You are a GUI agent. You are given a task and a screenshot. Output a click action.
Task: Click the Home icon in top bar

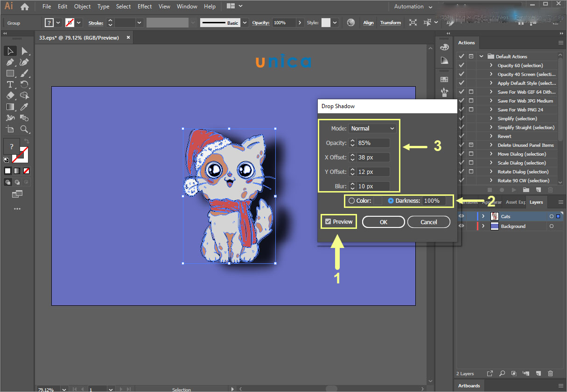pyautogui.click(x=25, y=7)
